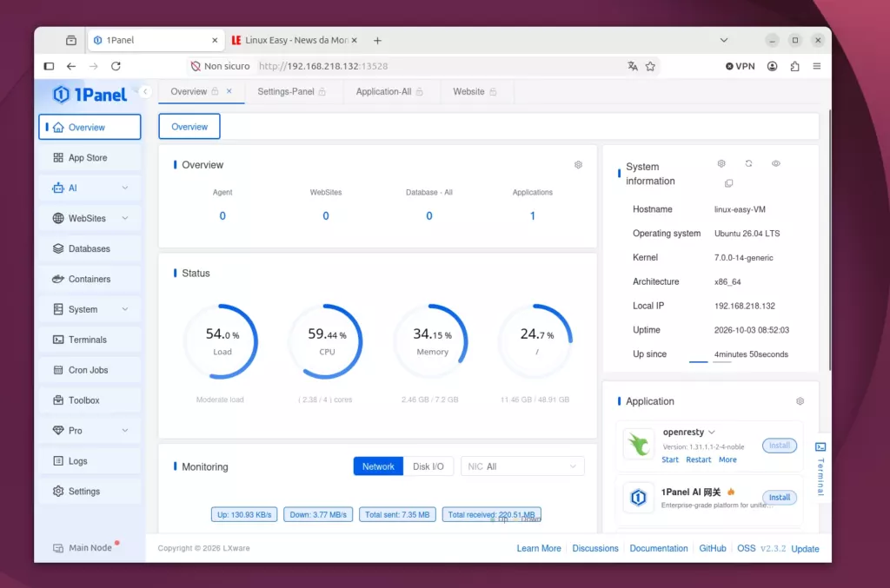The height and width of the screenshot is (588, 890).
Task: Refresh the System information panel
Action: [748, 164]
